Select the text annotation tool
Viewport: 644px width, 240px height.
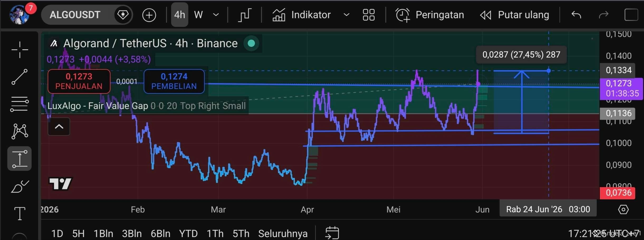tap(20, 213)
